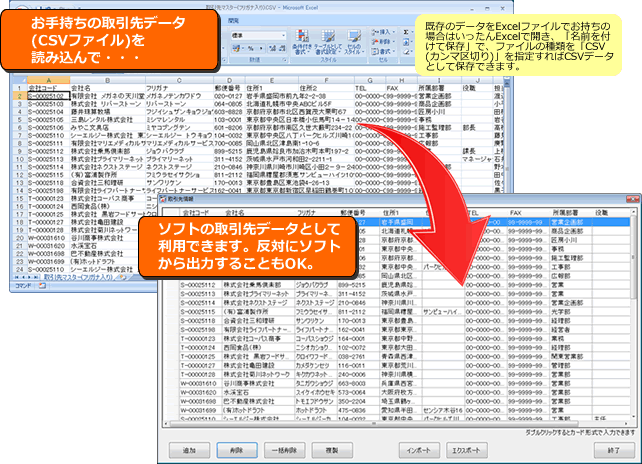Click the 終了 button

pos(613,450)
